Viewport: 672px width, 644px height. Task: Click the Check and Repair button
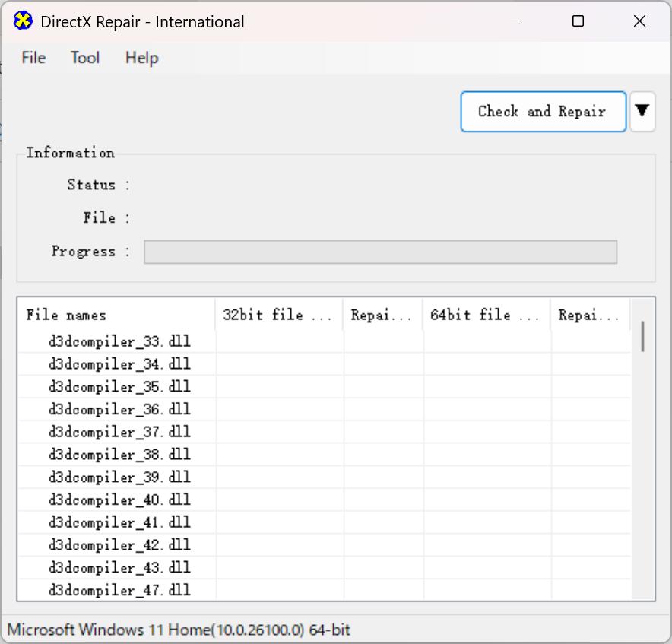(543, 112)
